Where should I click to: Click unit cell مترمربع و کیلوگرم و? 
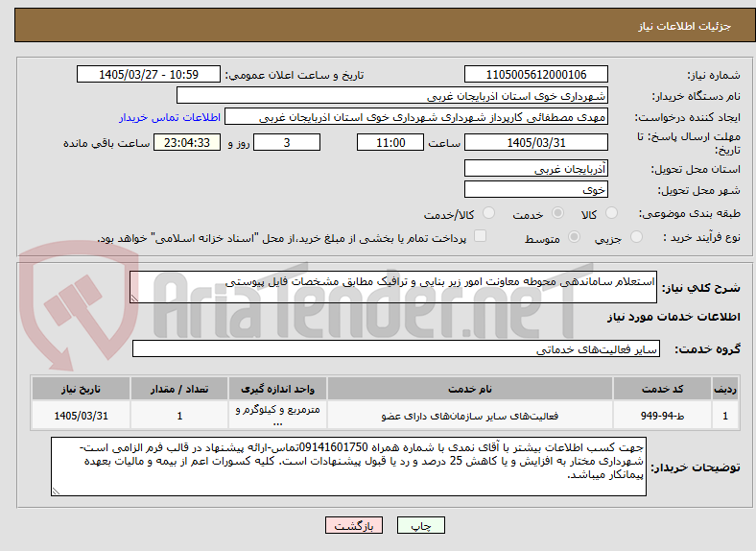pyautogui.click(x=277, y=416)
